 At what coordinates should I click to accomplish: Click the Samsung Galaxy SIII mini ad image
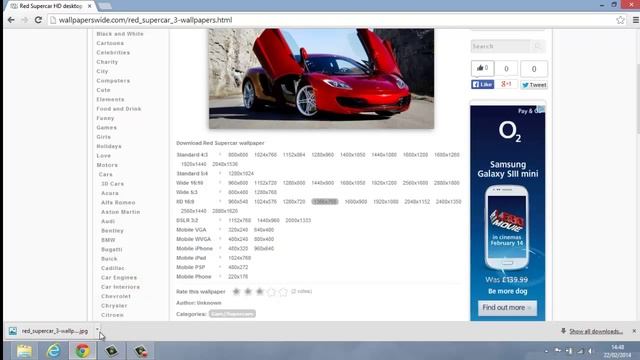point(508,213)
